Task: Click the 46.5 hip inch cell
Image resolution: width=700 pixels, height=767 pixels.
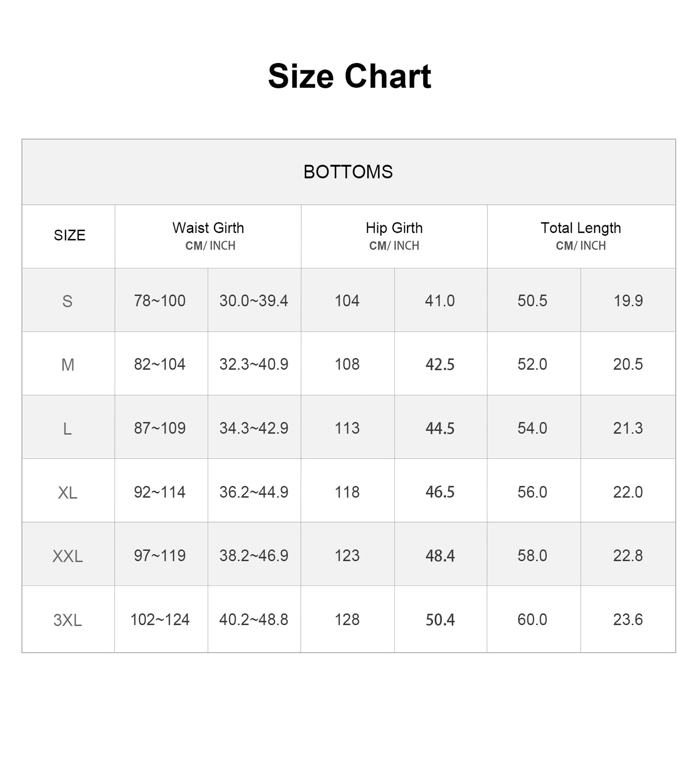Action: (x=440, y=492)
